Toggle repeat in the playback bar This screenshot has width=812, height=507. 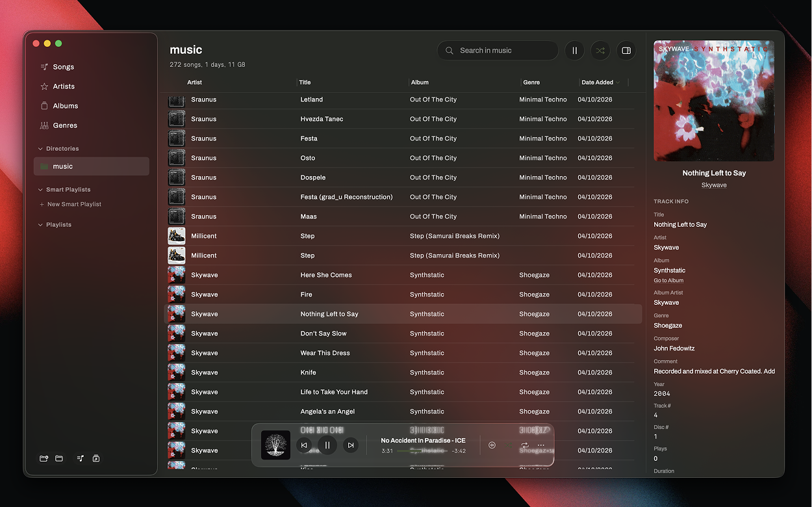pyautogui.click(x=526, y=445)
